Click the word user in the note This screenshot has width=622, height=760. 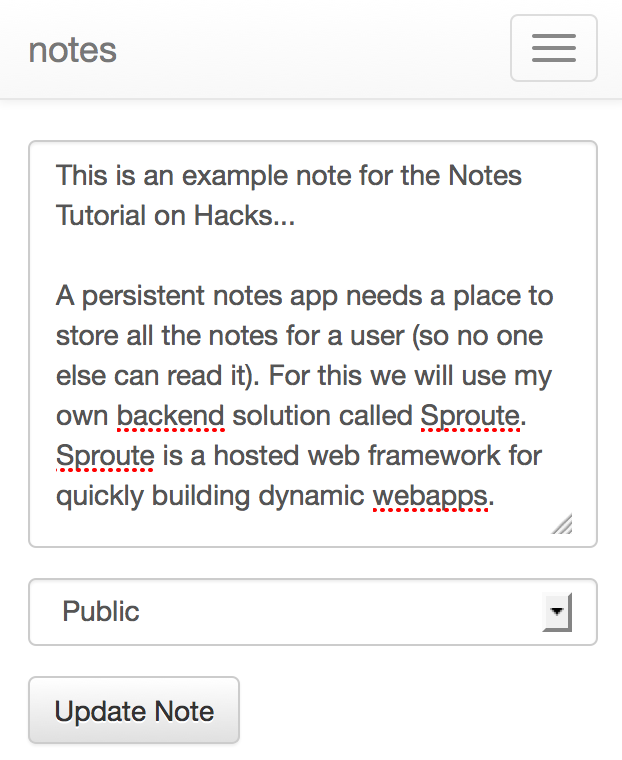[x=377, y=336]
